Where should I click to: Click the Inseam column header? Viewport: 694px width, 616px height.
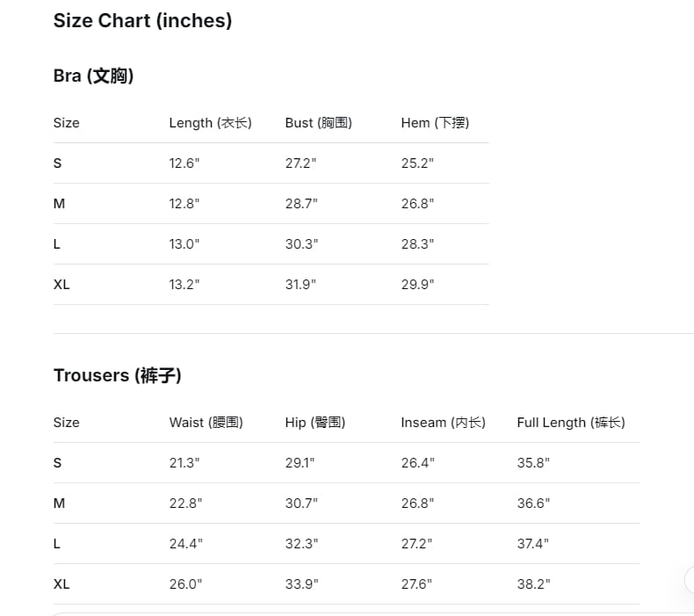pos(444,423)
